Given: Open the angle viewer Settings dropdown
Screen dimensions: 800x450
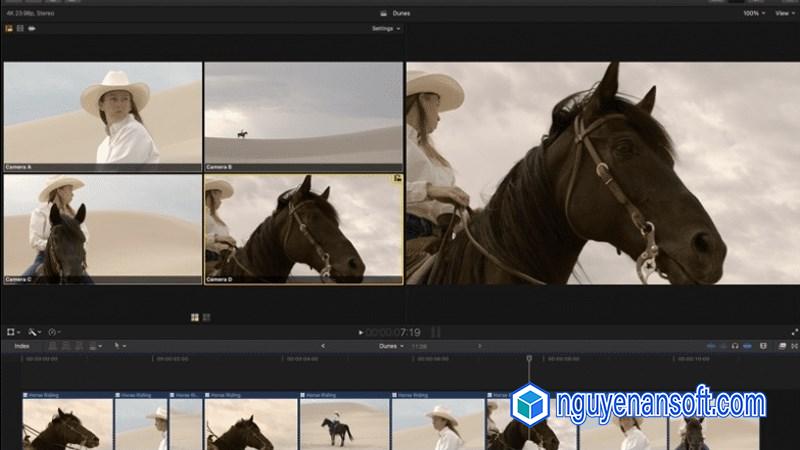Looking at the screenshot, I should (385, 29).
